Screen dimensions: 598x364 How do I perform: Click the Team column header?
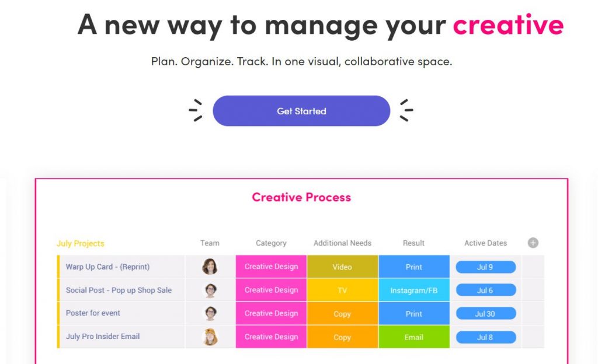(x=210, y=243)
